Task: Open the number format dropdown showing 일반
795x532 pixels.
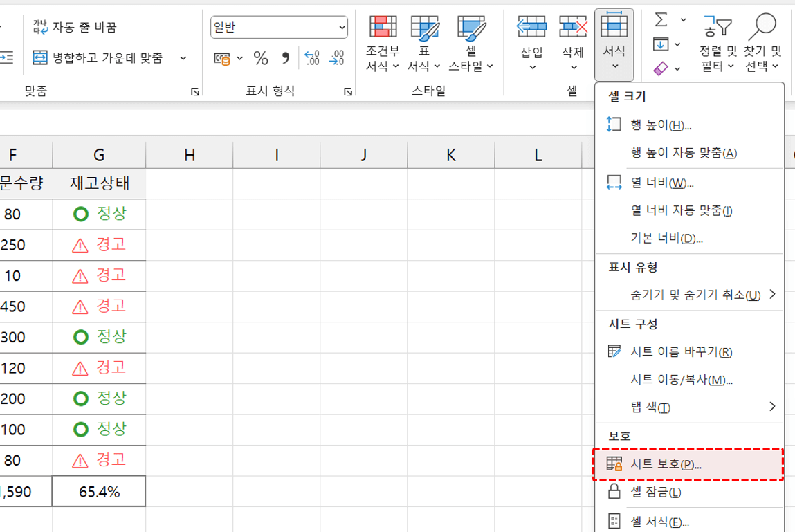Action: click(x=279, y=28)
